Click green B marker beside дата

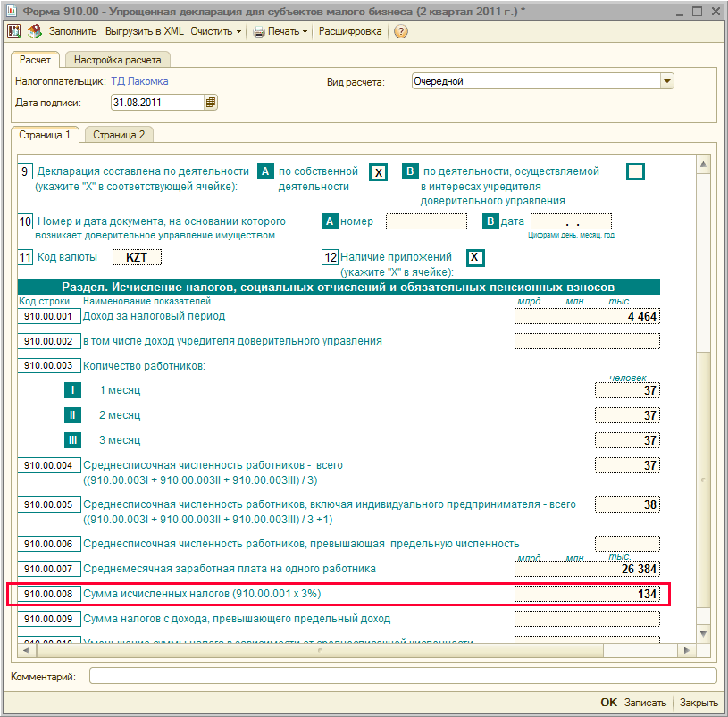pos(490,221)
